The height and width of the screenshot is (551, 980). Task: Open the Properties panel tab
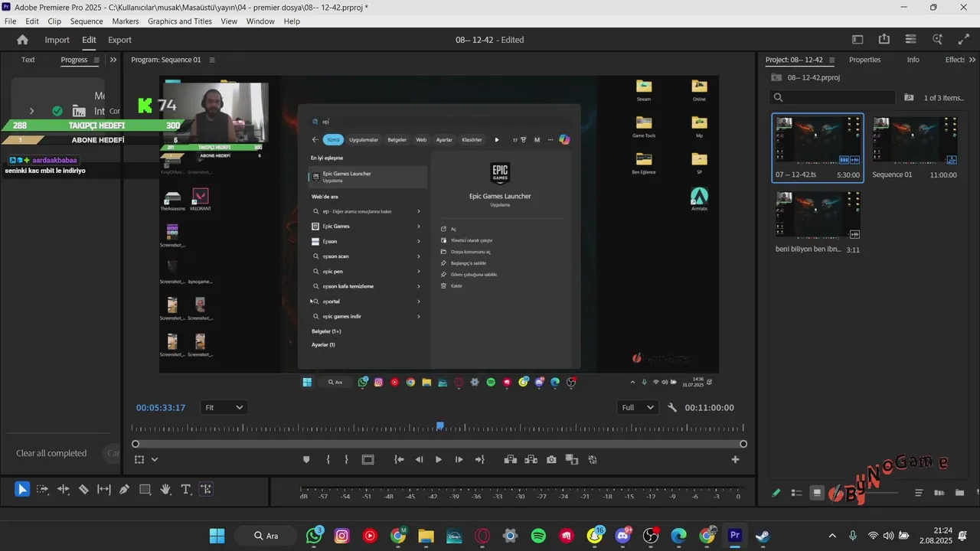pyautogui.click(x=864, y=60)
